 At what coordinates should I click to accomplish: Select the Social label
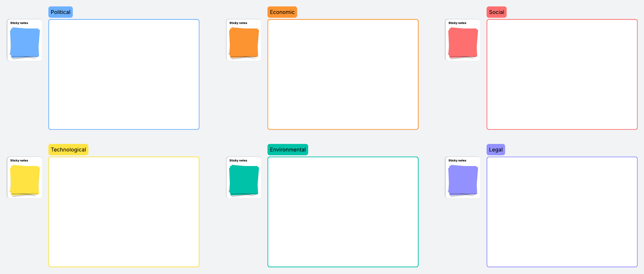pyautogui.click(x=496, y=12)
